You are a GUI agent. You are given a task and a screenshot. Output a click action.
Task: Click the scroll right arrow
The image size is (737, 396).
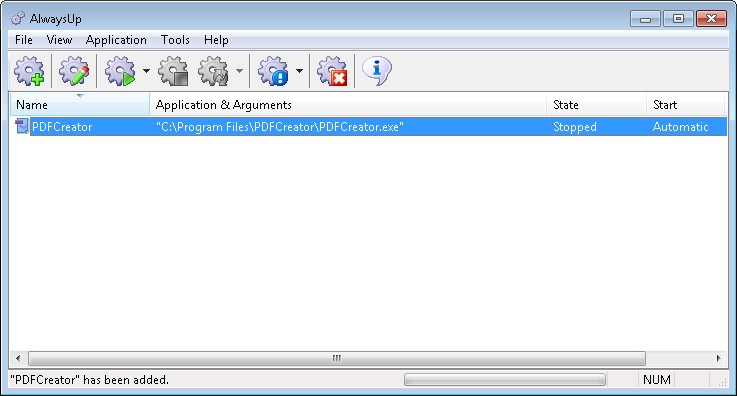click(x=718, y=358)
